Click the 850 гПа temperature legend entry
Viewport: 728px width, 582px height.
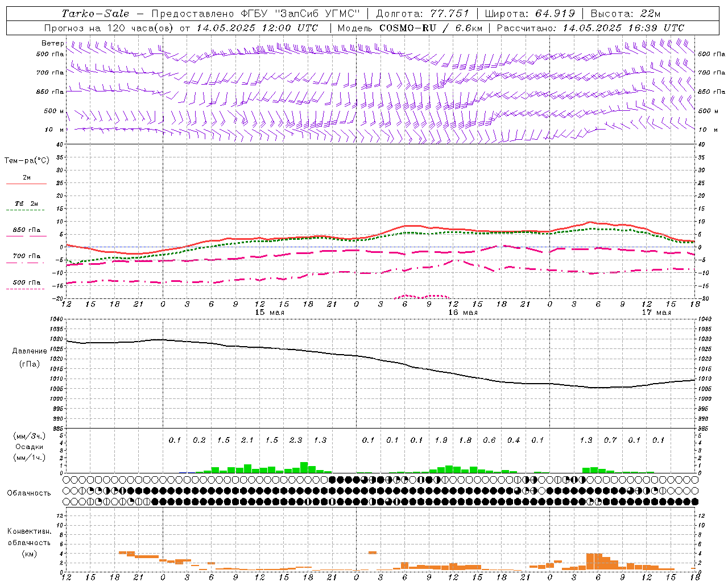click(x=26, y=230)
